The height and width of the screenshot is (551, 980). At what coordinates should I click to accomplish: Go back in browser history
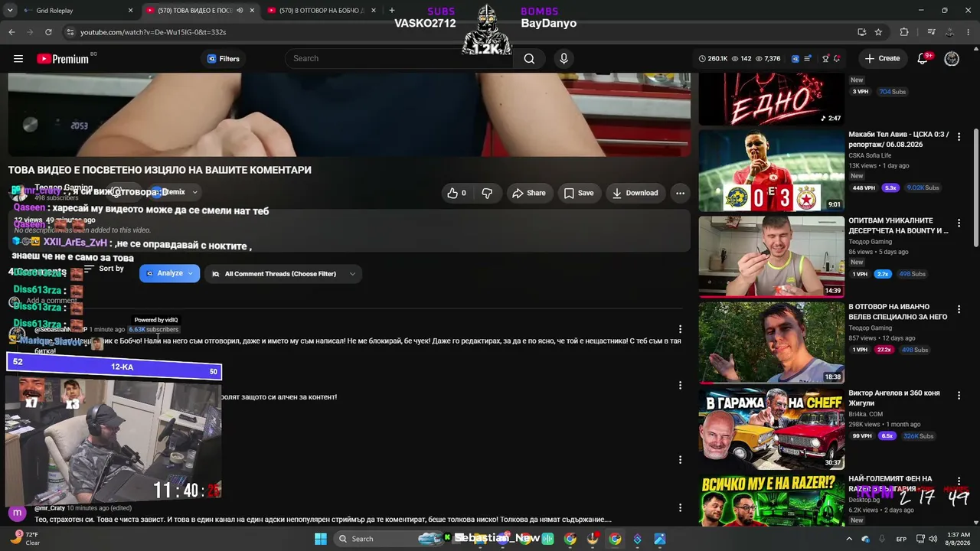(x=11, y=32)
